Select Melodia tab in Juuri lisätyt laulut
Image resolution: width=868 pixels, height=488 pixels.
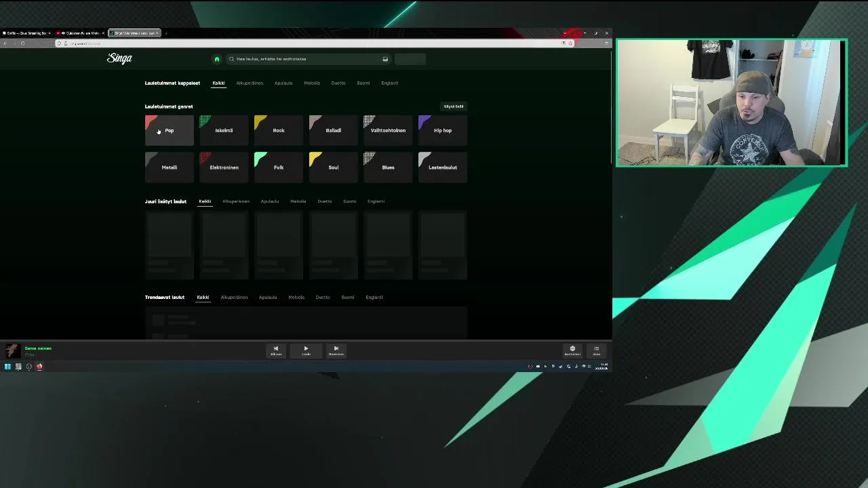298,201
